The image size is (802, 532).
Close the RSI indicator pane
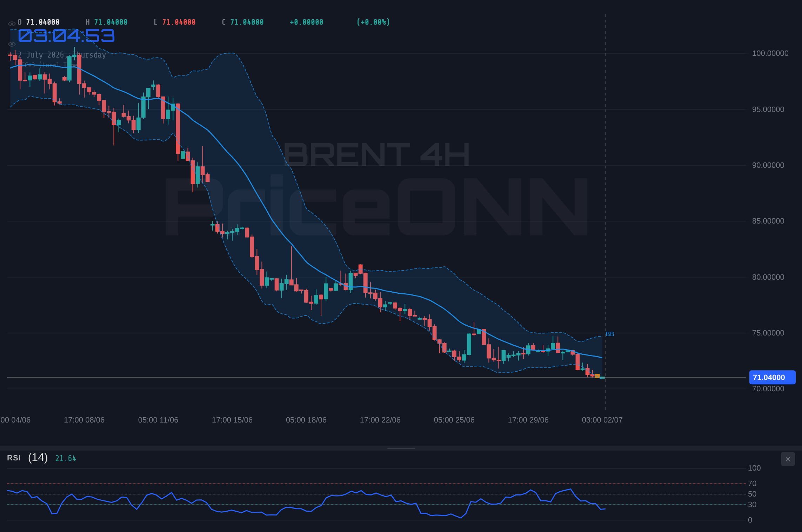tap(788, 459)
